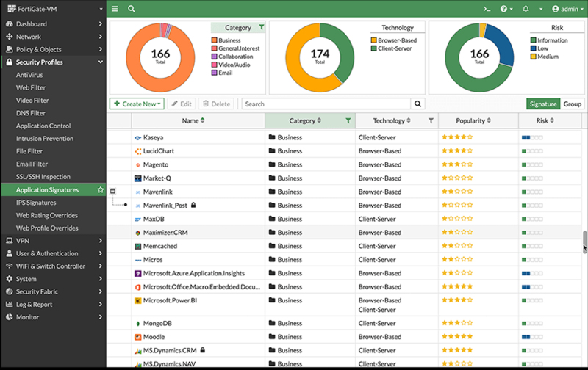Click the Delete button
Viewport: 588px width, 370px height.
point(216,104)
